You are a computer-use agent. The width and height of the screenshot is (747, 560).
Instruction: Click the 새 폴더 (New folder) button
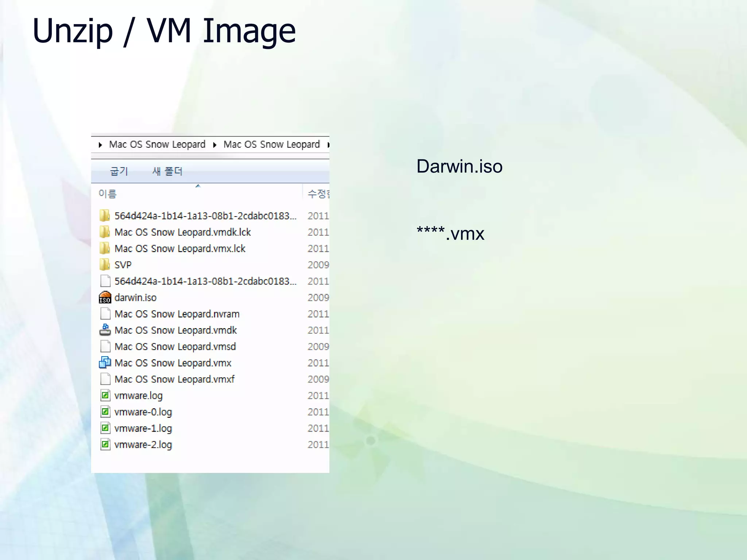coord(167,171)
